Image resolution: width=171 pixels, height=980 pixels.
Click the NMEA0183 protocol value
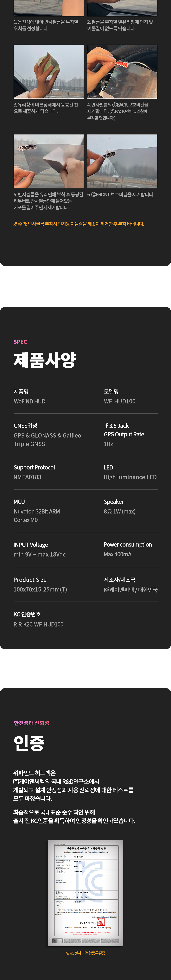click(27, 477)
